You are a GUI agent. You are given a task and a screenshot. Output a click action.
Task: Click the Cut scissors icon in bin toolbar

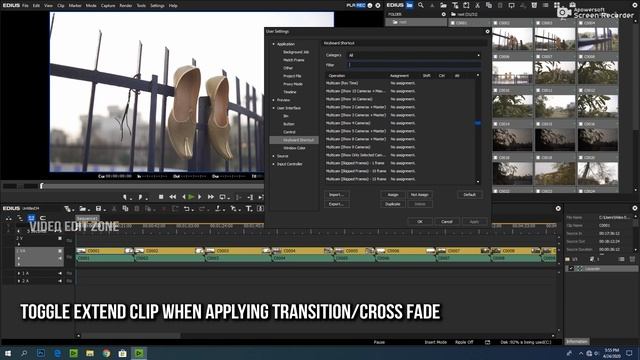click(477, 5)
